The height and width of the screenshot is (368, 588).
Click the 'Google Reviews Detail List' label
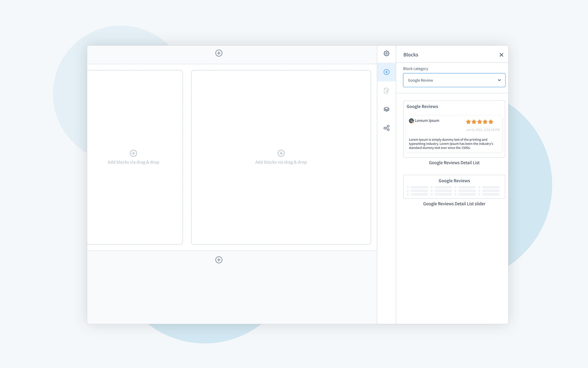pyautogui.click(x=454, y=163)
